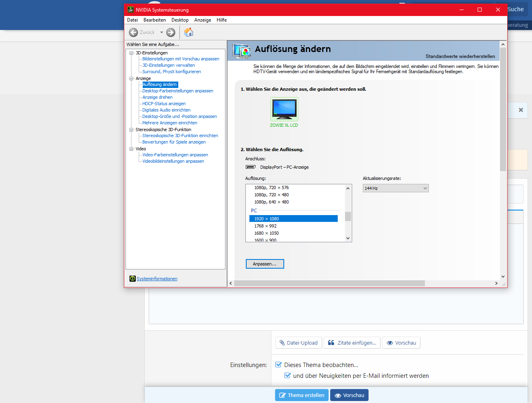Select Videobildeinstellungen anpassen
This screenshot has width=532, height=403.
tap(173, 161)
